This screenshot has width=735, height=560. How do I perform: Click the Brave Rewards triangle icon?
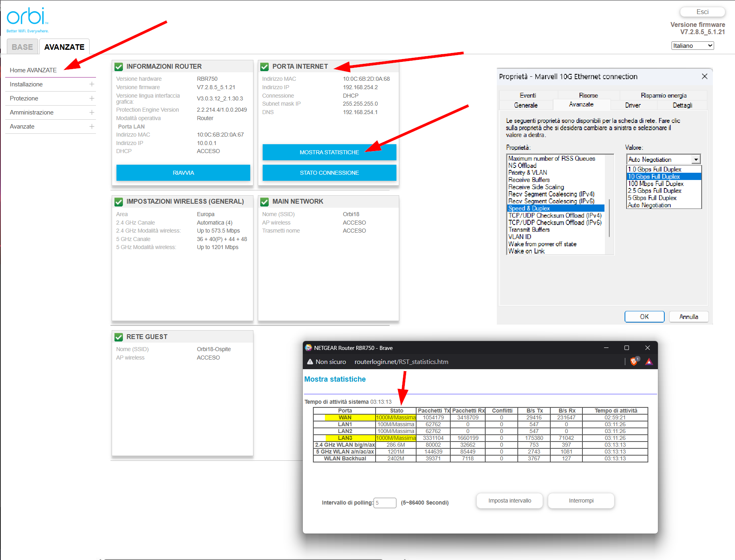click(649, 362)
